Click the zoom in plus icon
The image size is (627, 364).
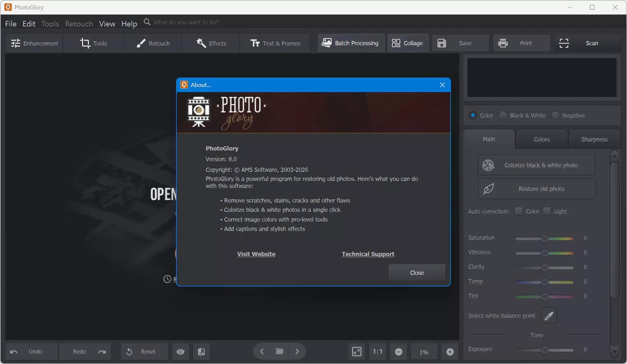coord(450,352)
